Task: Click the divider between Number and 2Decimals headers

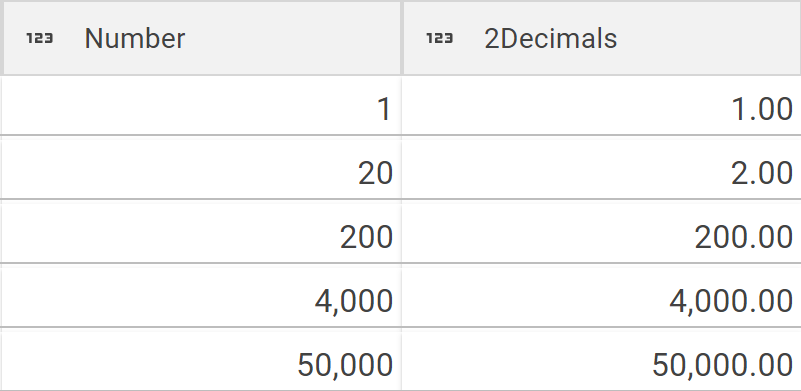Action: tap(402, 38)
